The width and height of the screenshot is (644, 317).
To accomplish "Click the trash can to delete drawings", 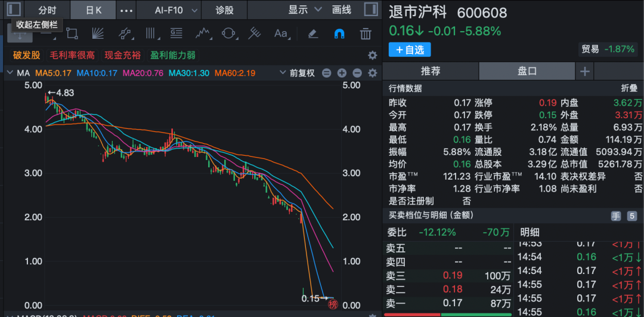I will coord(366,33).
